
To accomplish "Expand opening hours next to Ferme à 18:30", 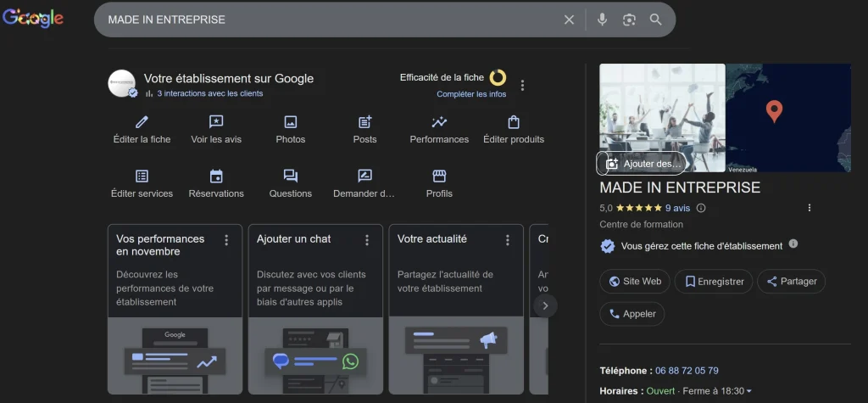I will tap(749, 391).
